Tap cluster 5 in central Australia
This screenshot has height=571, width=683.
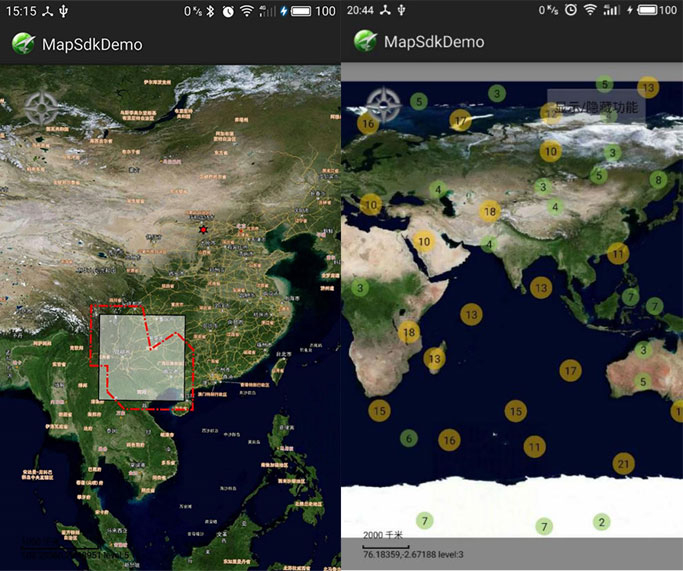(643, 382)
